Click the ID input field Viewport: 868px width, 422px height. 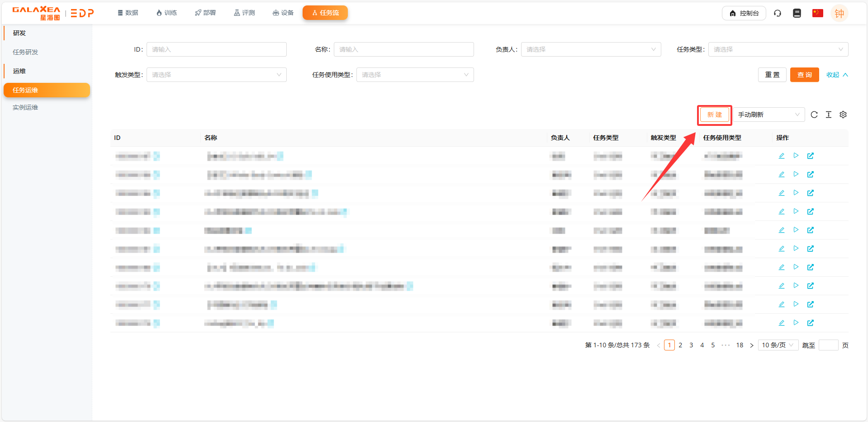216,49
